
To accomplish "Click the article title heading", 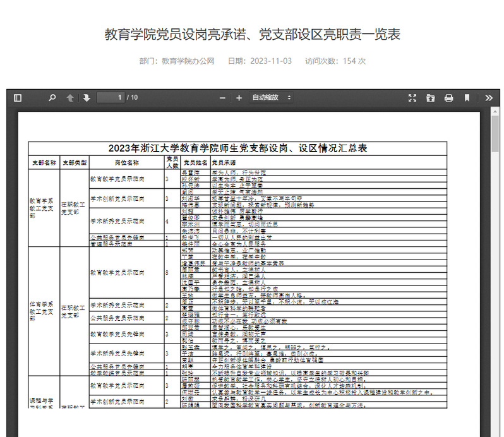I will click(x=252, y=34).
